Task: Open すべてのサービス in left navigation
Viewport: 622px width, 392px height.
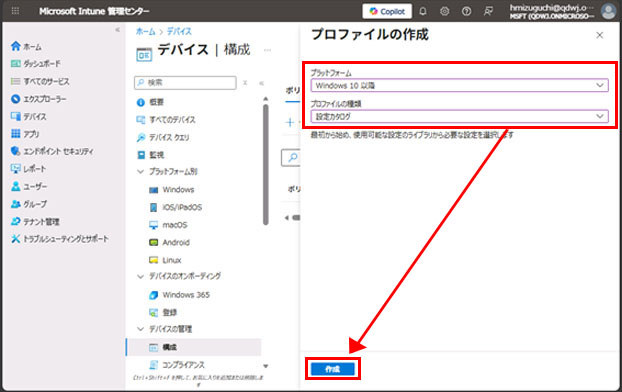Action: coord(40,81)
